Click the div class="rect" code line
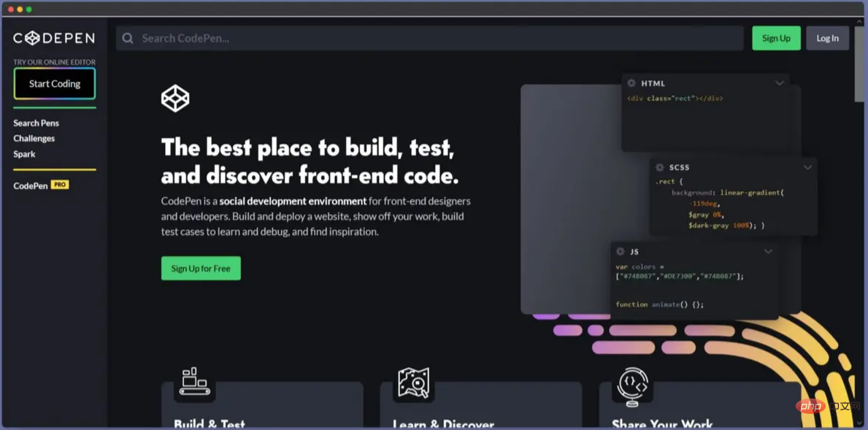Screen dimensions: 868x430 coord(675,99)
